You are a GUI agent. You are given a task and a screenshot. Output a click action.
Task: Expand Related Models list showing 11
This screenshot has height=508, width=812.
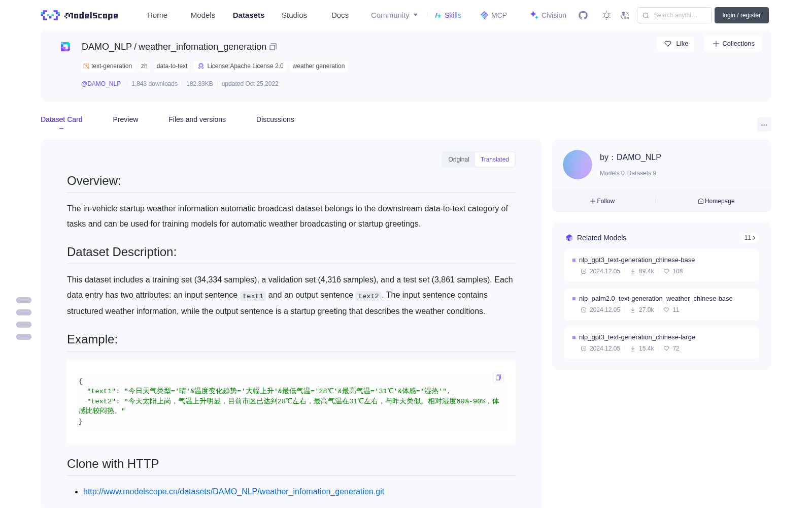click(x=750, y=238)
